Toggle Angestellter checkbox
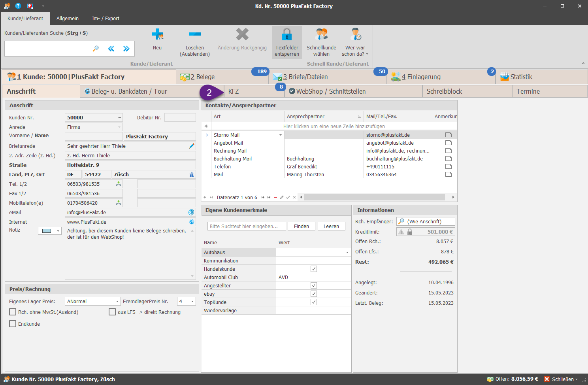 [x=314, y=285]
